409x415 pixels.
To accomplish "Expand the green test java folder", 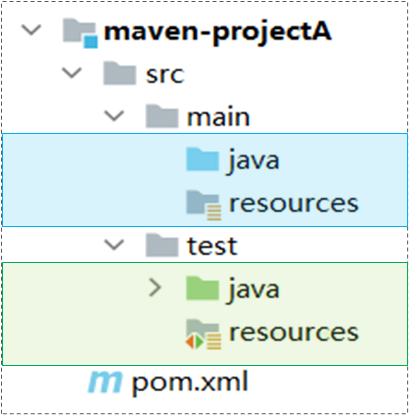I will 155,288.
